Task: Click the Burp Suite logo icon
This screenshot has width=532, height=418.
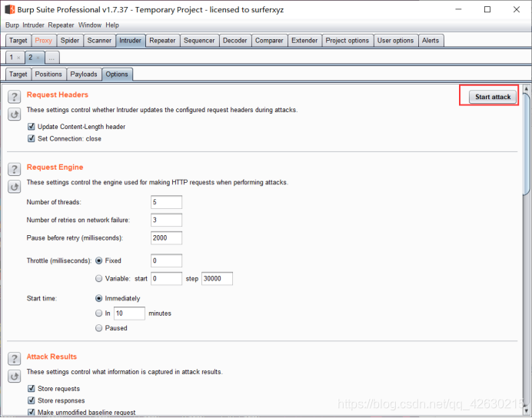Action: [x=9, y=9]
